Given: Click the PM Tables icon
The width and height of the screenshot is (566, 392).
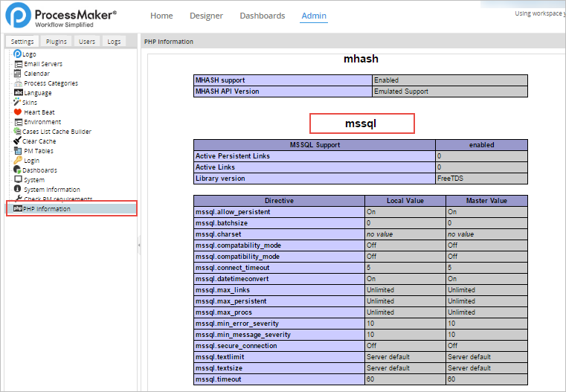Looking at the screenshot, I should click(x=18, y=151).
